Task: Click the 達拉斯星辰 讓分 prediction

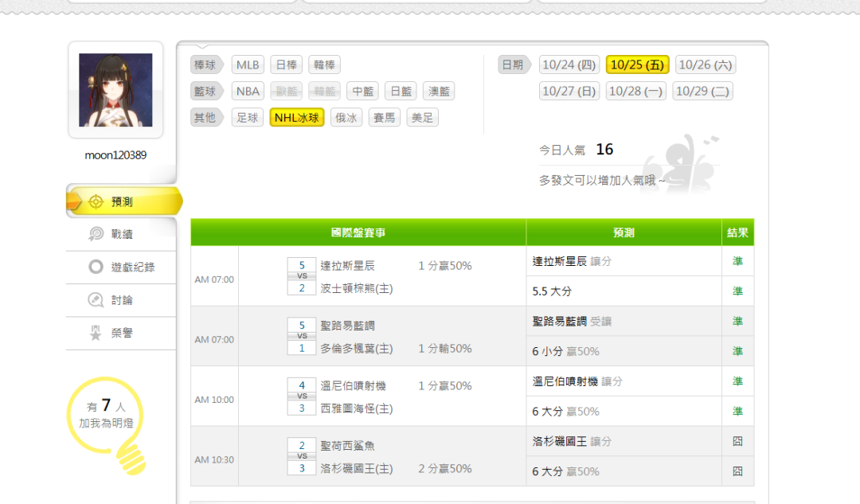Action: pos(572,262)
